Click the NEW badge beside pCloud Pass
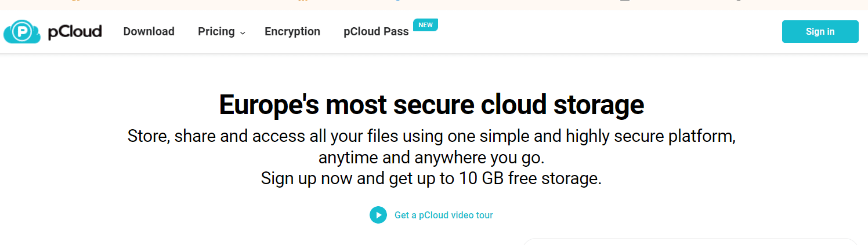Image resolution: width=868 pixels, height=245 pixels. 425,25
